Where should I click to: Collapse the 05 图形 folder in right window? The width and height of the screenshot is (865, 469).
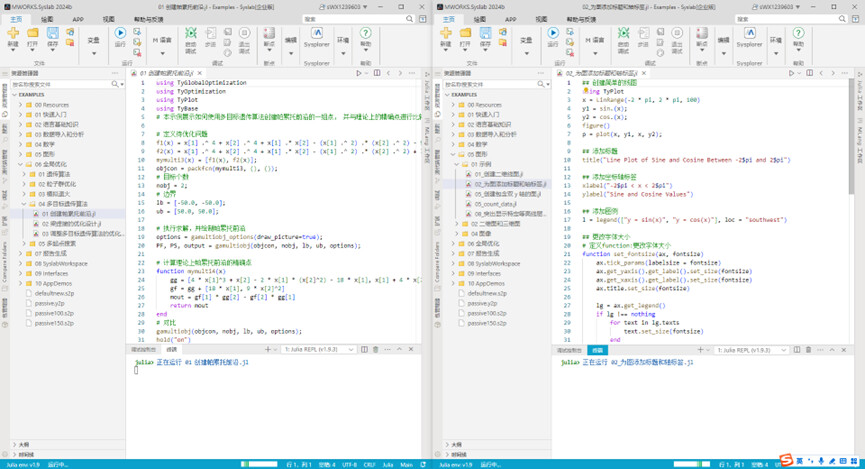click(453, 154)
